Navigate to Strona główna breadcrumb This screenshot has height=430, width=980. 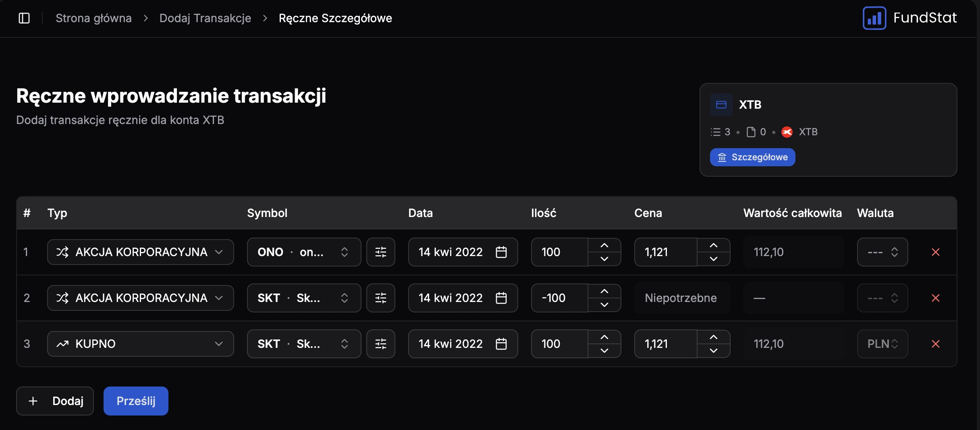click(x=93, y=18)
